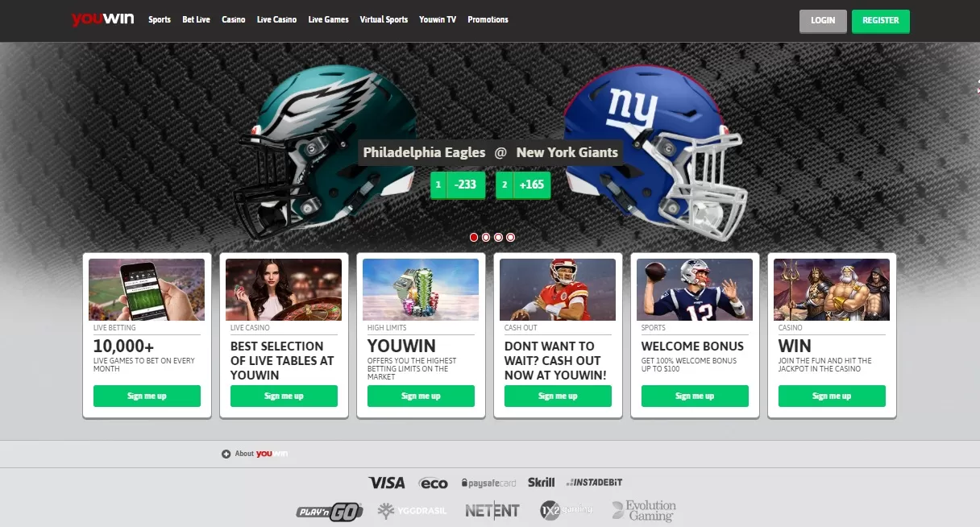Bet on Eagles at -233 odds
This screenshot has height=527, width=980.
[x=458, y=185]
